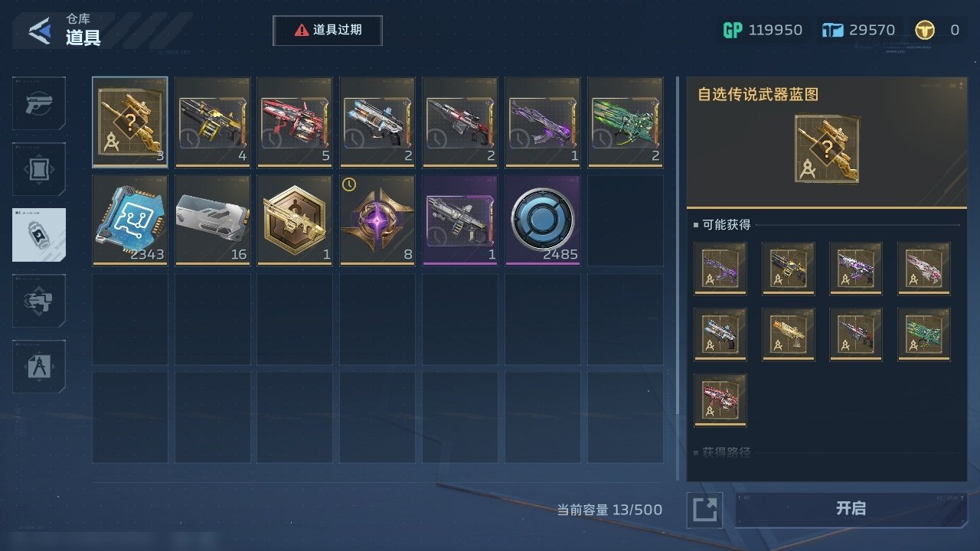Open the weapons category in sidebar
980x551 pixels.
39,103
